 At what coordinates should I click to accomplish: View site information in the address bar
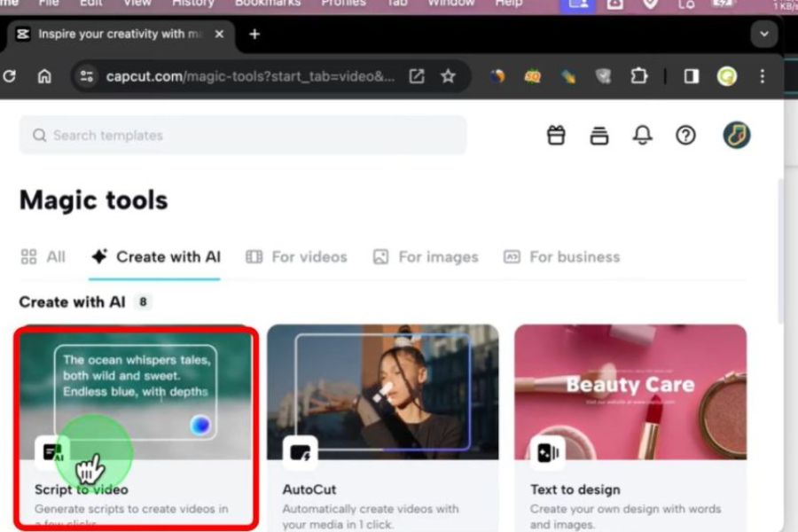86,76
